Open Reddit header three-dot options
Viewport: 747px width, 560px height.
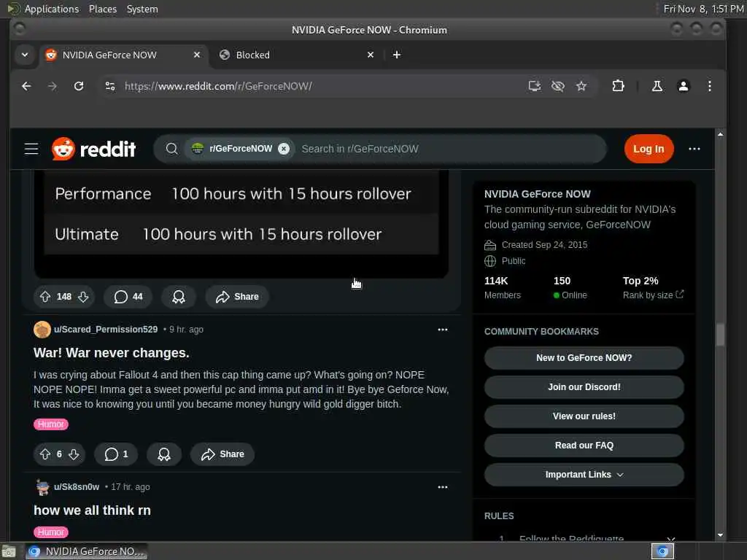(694, 149)
